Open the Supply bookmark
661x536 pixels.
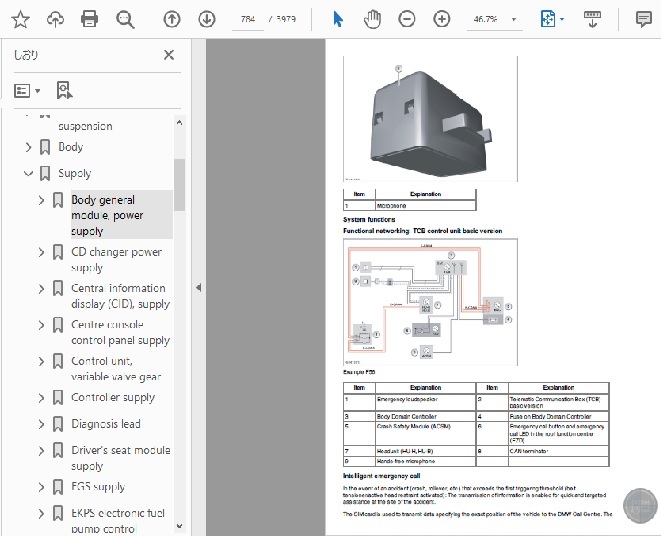[75, 173]
